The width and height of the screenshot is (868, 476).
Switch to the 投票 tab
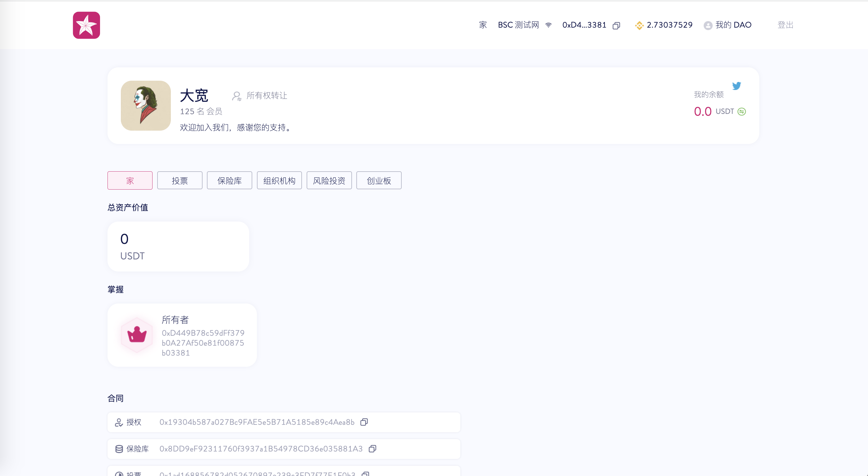tap(180, 180)
